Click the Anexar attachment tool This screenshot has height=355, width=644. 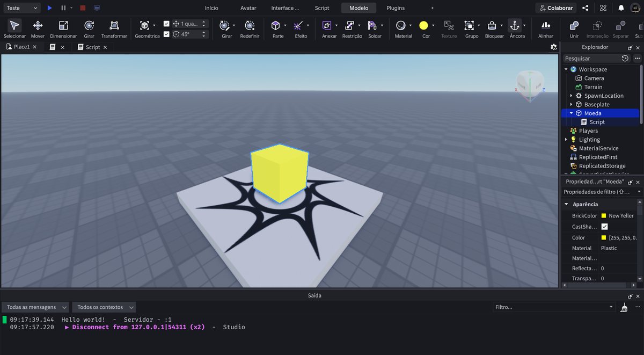pos(327,25)
